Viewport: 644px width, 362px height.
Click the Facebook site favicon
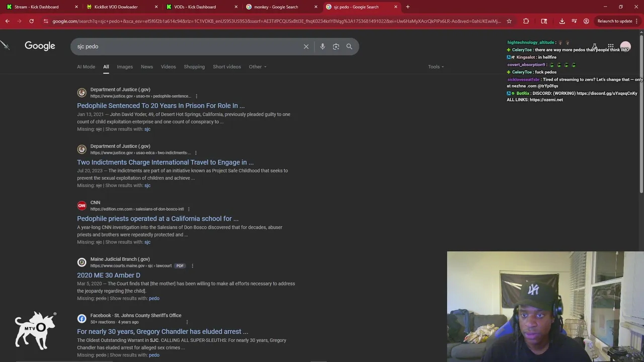click(82, 319)
